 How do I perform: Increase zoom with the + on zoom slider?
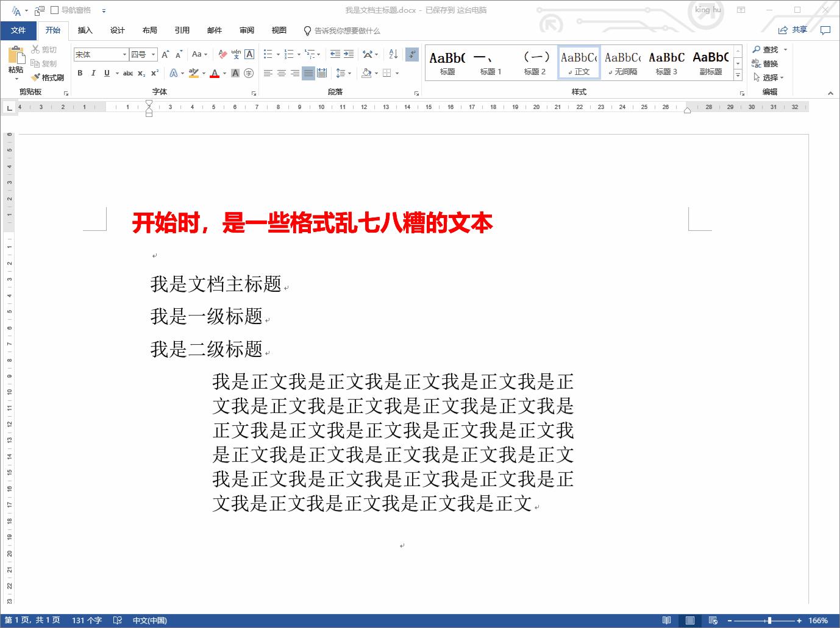tap(799, 620)
